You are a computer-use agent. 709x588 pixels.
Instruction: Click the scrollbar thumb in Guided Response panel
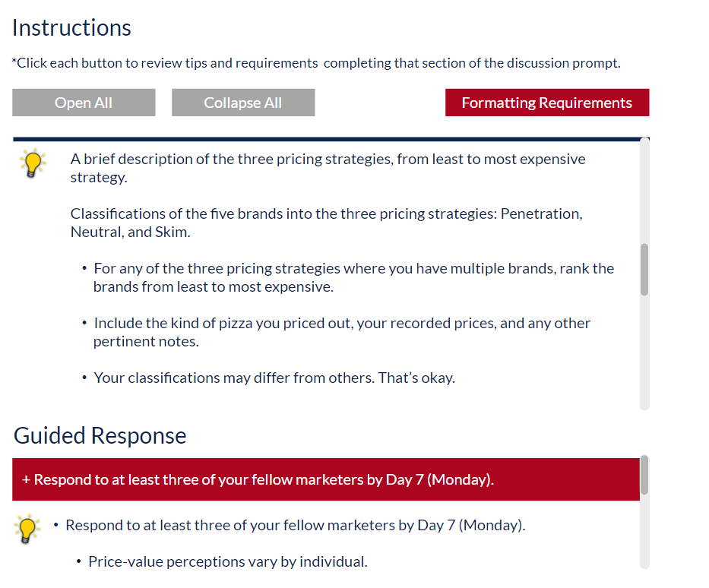645,476
